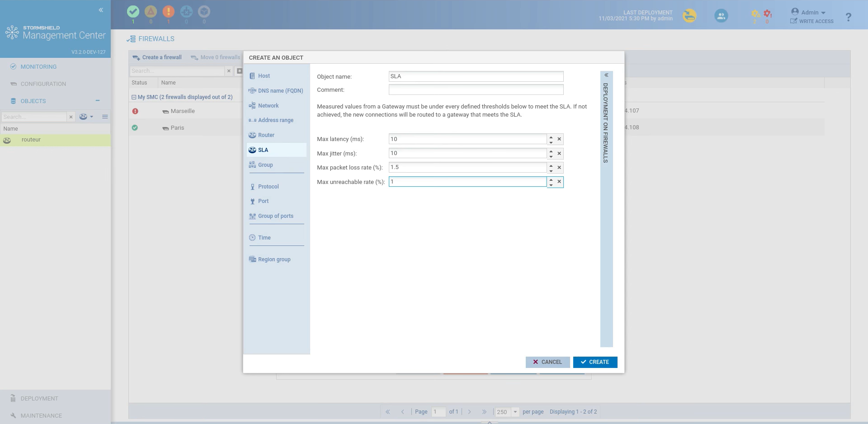Clear the Max packet loss rate value
The width and height of the screenshot is (868, 424).
click(x=559, y=168)
